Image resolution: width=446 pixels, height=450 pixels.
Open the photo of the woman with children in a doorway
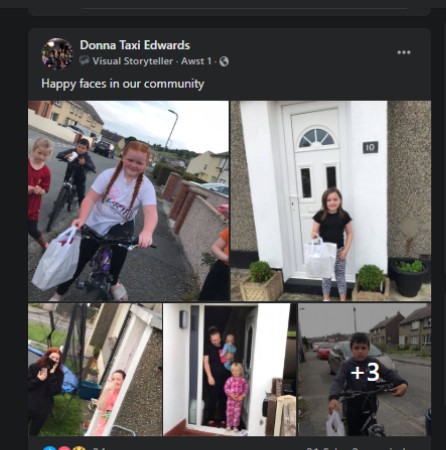point(229,369)
